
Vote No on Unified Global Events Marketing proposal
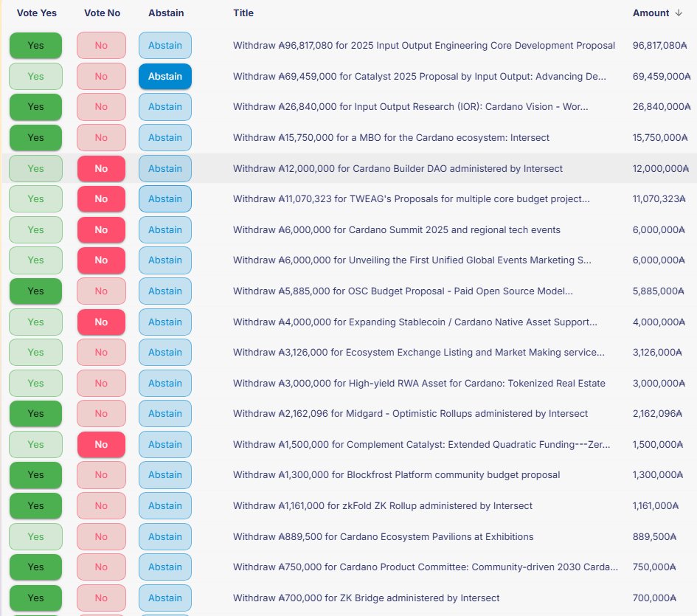coord(101,260)
